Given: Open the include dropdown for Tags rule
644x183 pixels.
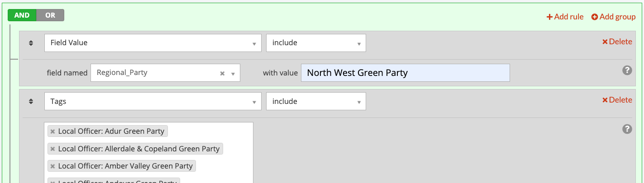Looking at the screenshot, I should click(x=316, y=101).
